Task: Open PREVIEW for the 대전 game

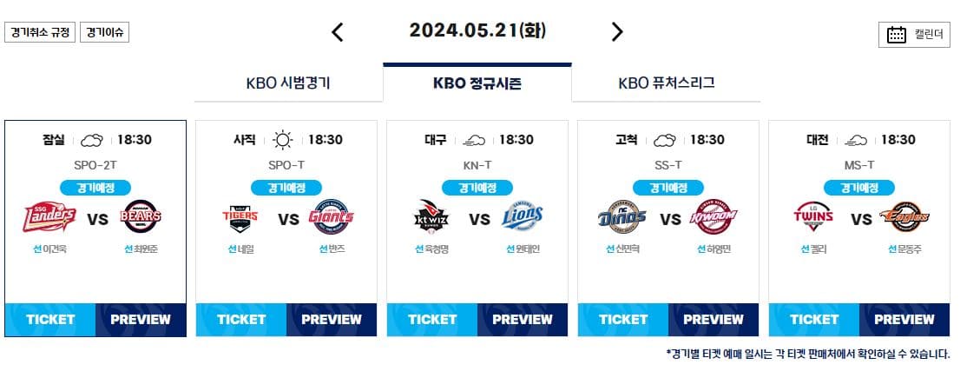Action: (x=904, y=320)
